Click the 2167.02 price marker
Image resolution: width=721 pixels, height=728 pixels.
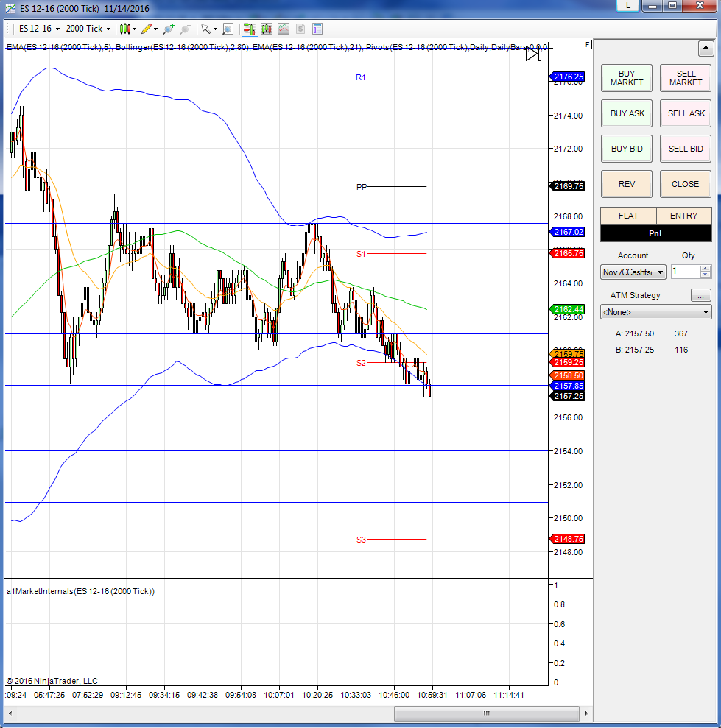tap(567, 232)
